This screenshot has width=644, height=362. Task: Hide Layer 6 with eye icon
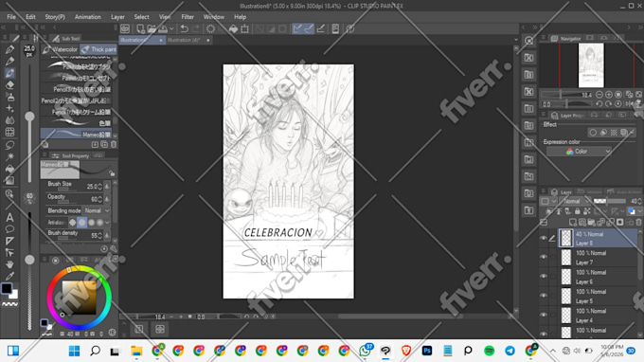point(544,277)
